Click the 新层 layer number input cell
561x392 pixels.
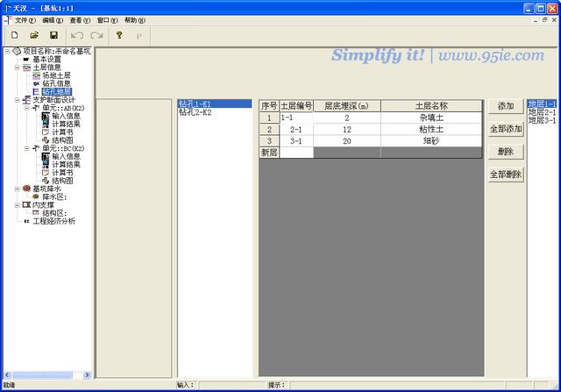[x=296, y=153]
